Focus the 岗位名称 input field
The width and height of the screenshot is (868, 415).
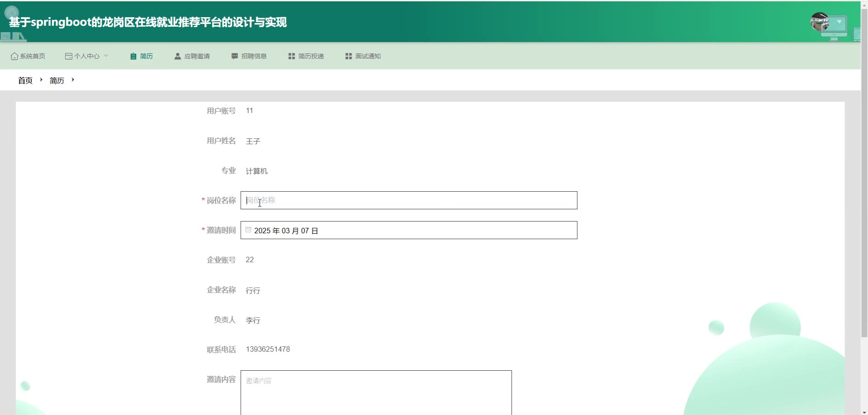[x=409, y=200]
